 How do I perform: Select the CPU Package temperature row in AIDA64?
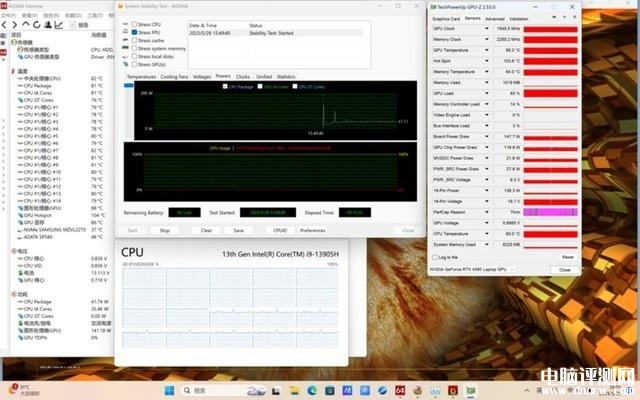[60, 86]
